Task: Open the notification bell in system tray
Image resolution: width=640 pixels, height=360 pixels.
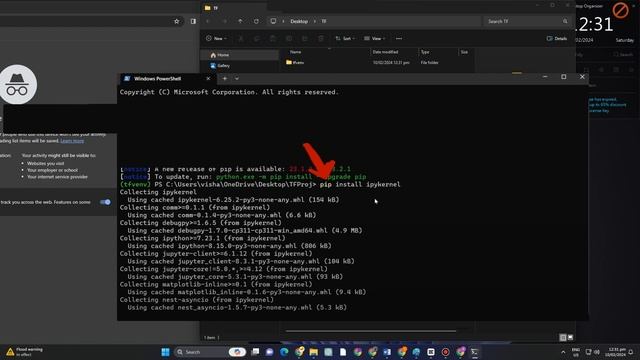Action: tap(631, 352)
